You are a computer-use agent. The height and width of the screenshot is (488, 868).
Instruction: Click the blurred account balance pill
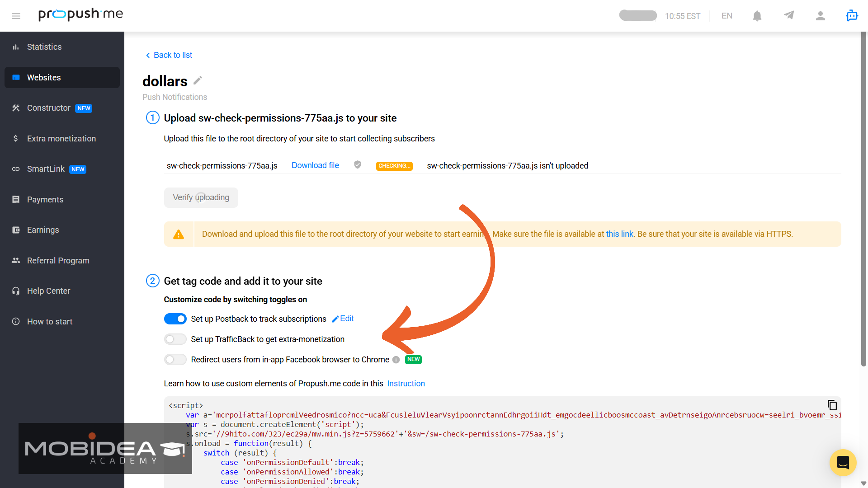point(638,15)
